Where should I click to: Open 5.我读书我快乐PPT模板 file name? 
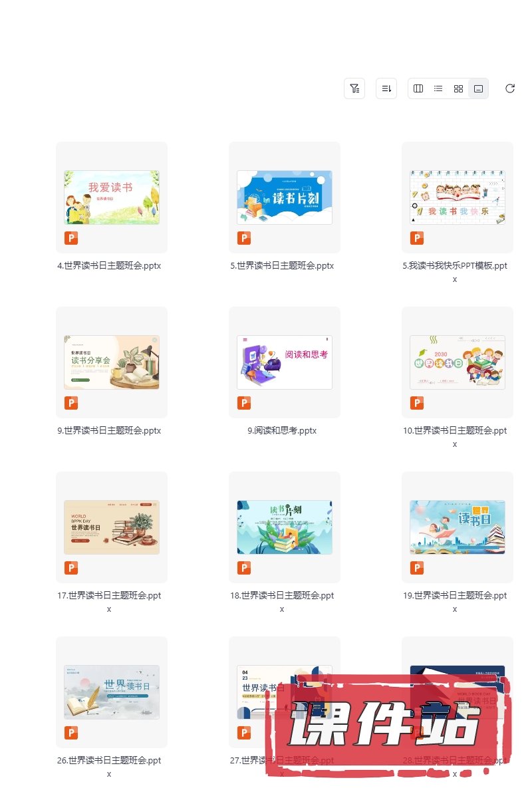click(455, 273)
